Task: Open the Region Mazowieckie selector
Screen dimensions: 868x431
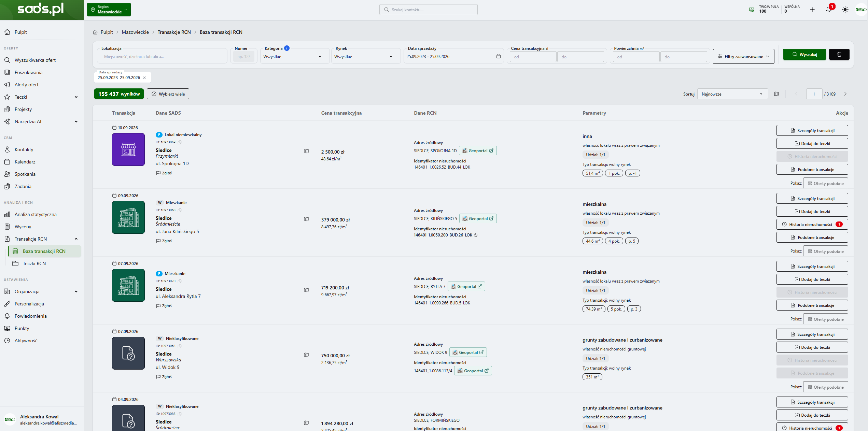Action: click(x=109, y=10)
